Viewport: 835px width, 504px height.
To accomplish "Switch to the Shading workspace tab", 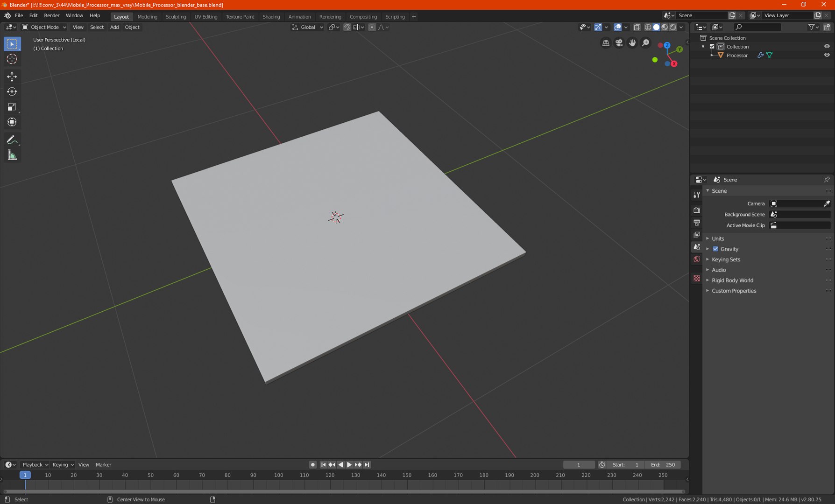I will coord(271,16).
